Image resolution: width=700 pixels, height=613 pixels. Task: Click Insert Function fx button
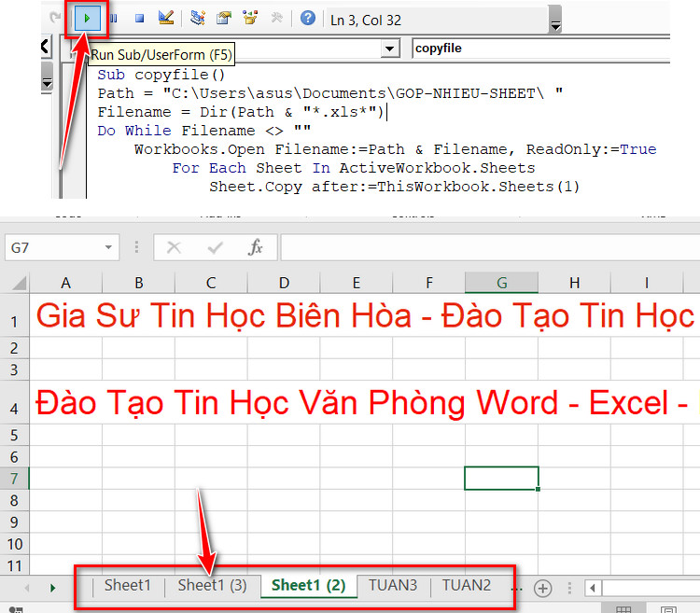pyautogui.click(x=256, y=247)
